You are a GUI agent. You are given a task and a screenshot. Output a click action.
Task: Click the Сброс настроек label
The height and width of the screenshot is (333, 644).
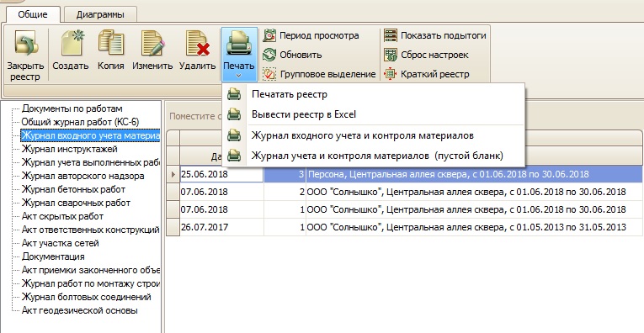434,55
